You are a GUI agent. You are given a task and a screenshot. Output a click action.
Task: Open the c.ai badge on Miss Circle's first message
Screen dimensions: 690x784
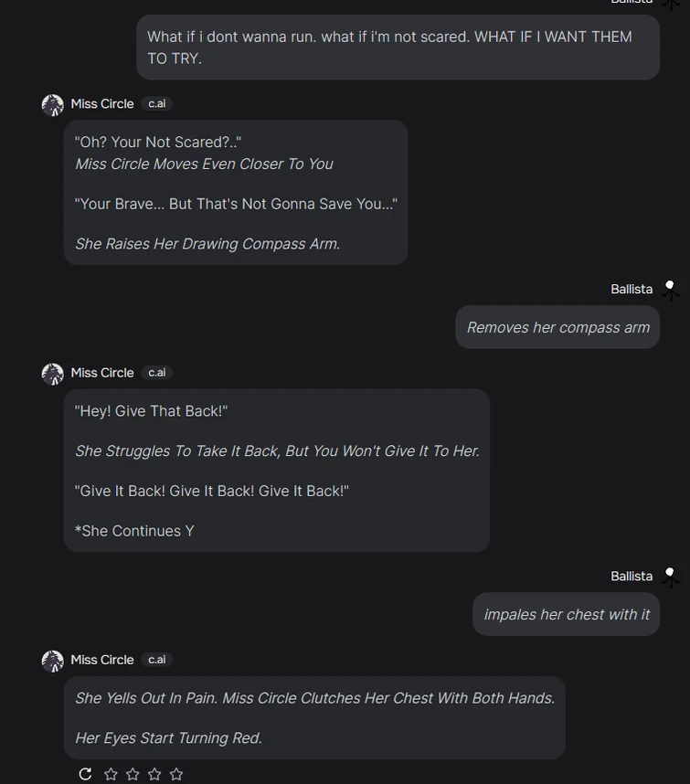point(156,103)
